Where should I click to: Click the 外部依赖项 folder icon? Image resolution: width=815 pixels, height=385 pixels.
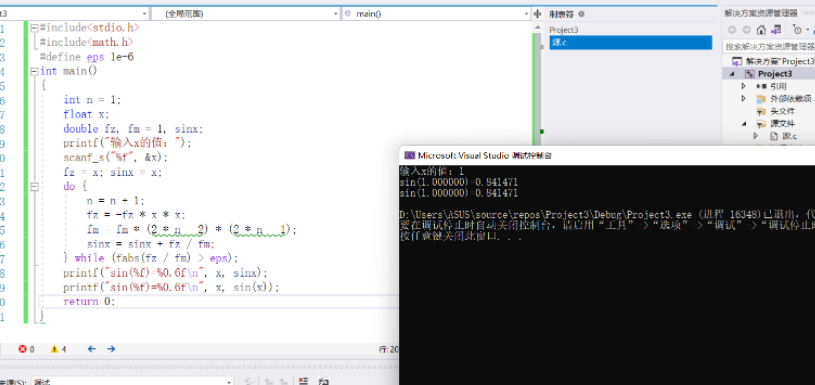761,99
